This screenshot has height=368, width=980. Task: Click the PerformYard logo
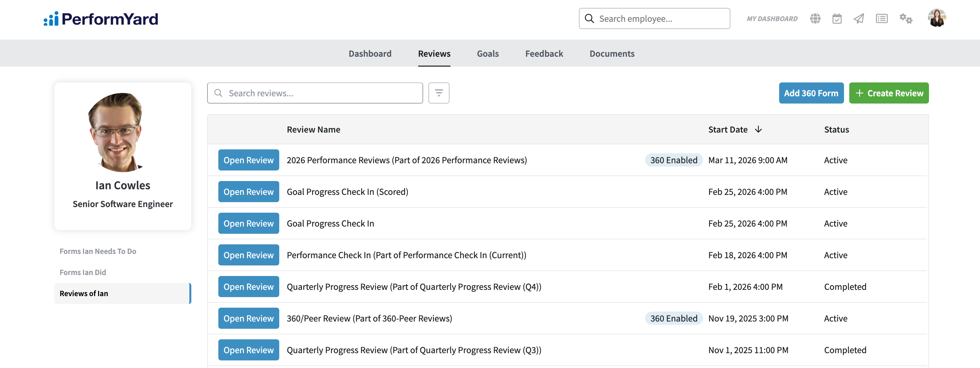click(x=101, y=19)
